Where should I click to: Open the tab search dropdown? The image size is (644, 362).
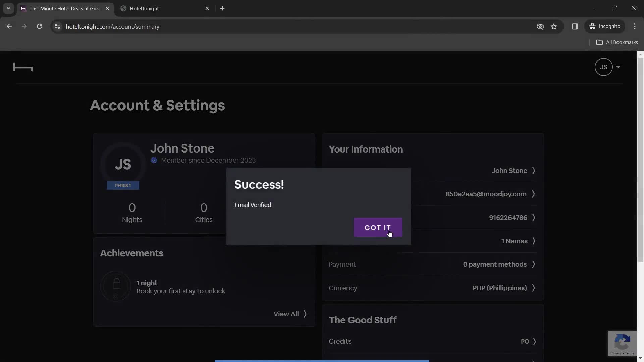click(x=8, y=8)
